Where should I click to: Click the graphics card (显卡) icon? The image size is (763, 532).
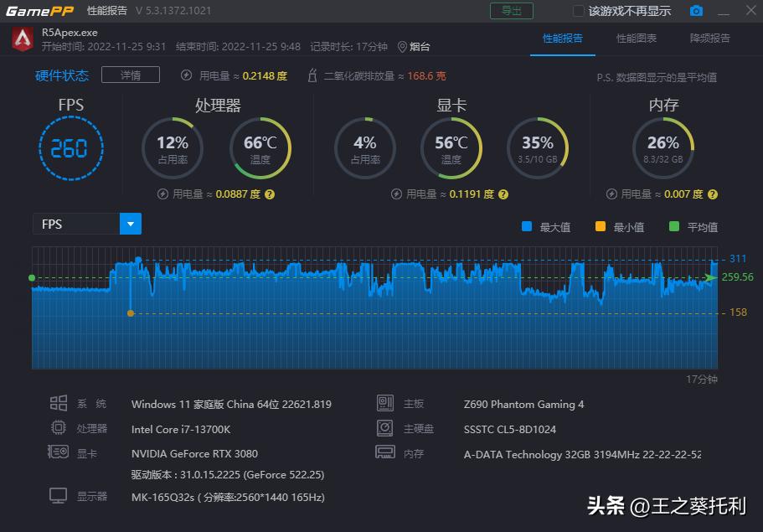(x=59, y=453)
